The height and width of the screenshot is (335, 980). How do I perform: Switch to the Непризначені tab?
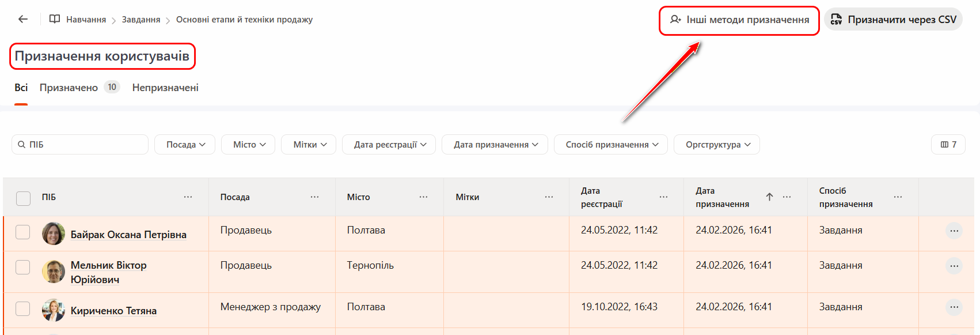[x=165, y=88]
